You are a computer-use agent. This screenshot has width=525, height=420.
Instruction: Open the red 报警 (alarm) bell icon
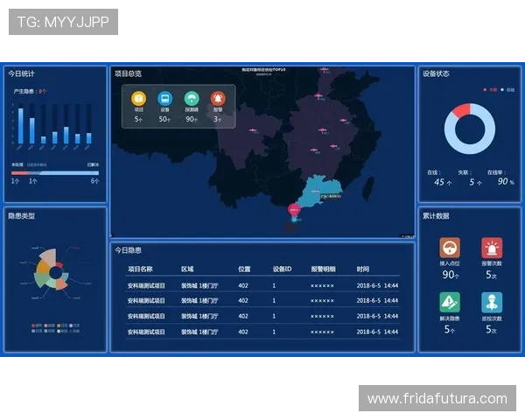coord(218,99)
